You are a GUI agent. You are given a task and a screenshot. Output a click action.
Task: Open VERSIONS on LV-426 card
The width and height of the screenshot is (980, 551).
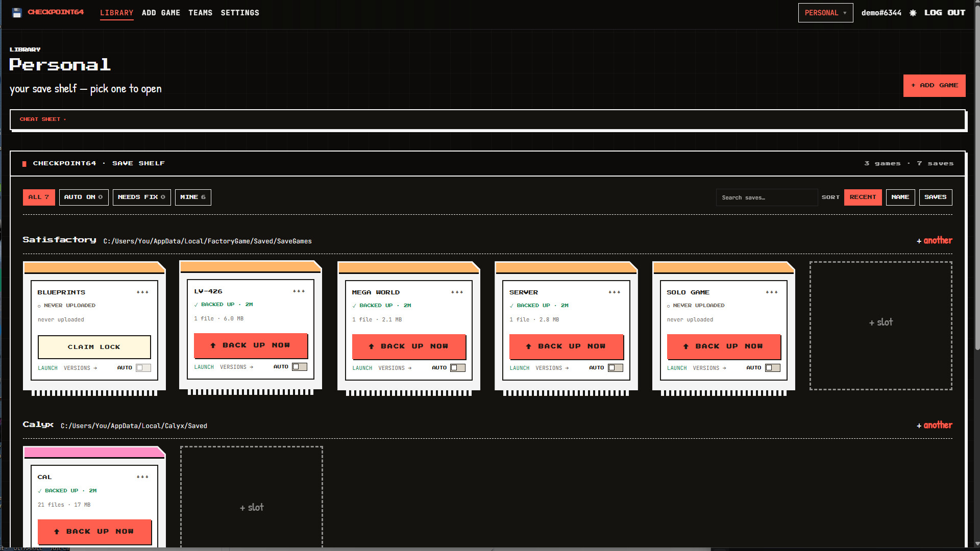coord(236,367)
